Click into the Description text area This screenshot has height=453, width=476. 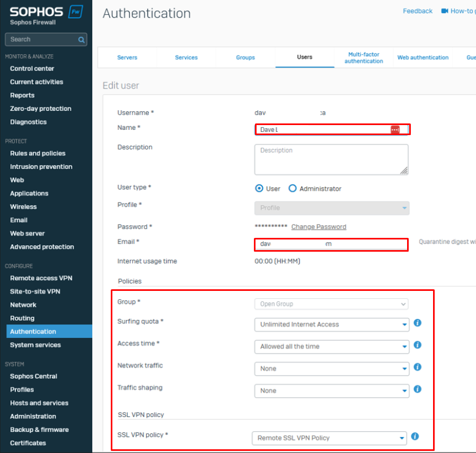point(331,159)
